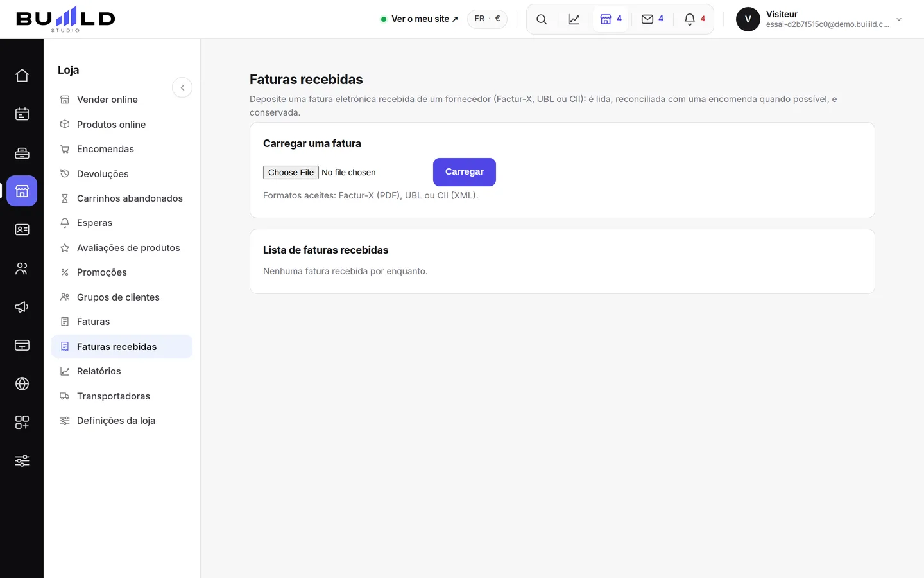Open the FR € language currency selector

[487, 19]
